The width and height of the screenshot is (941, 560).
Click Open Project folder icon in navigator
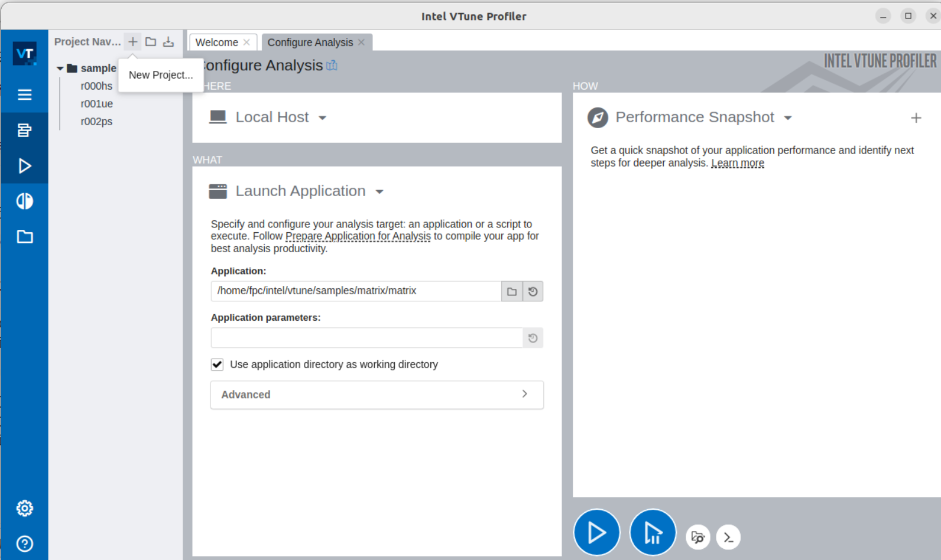[x=151, y=42]
